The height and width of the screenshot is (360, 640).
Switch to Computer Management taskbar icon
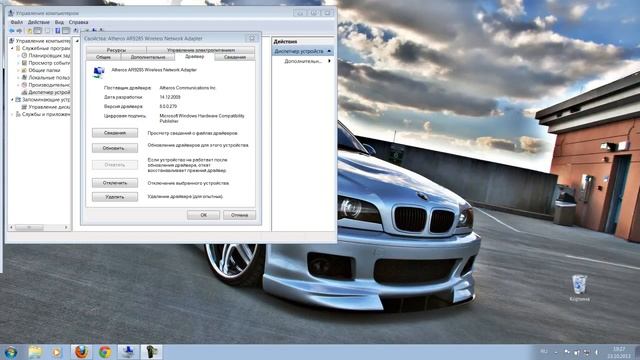(128, 352)
